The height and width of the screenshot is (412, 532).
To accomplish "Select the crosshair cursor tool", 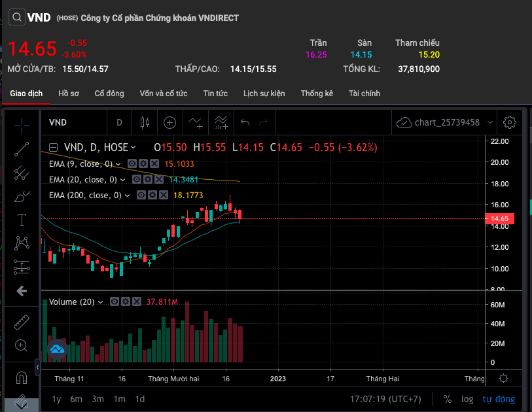I will pos(22,126).
